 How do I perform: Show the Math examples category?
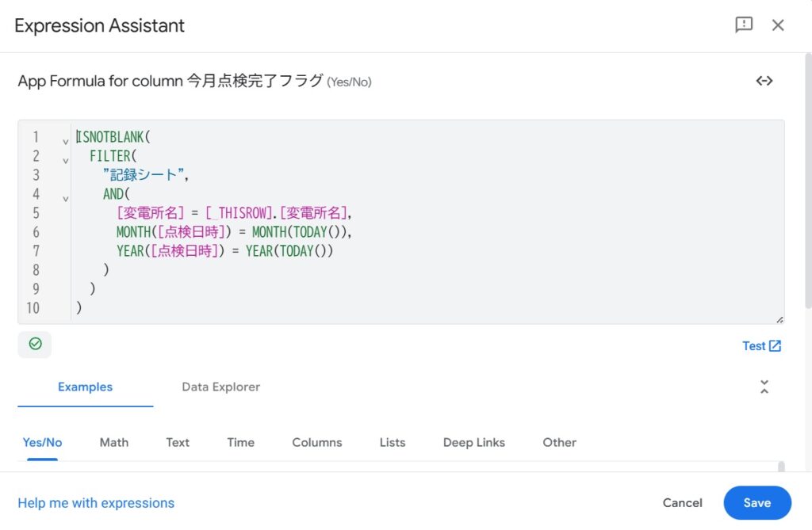coord(113,442)
